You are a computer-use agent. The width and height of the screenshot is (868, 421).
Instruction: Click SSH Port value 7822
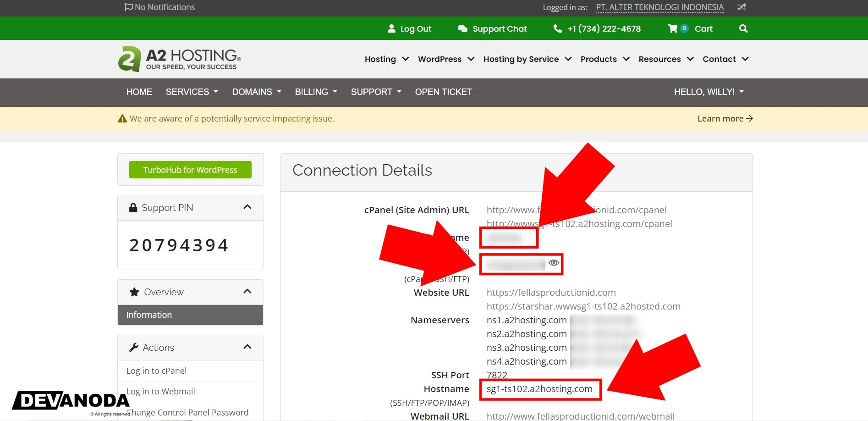click(497, 375)
